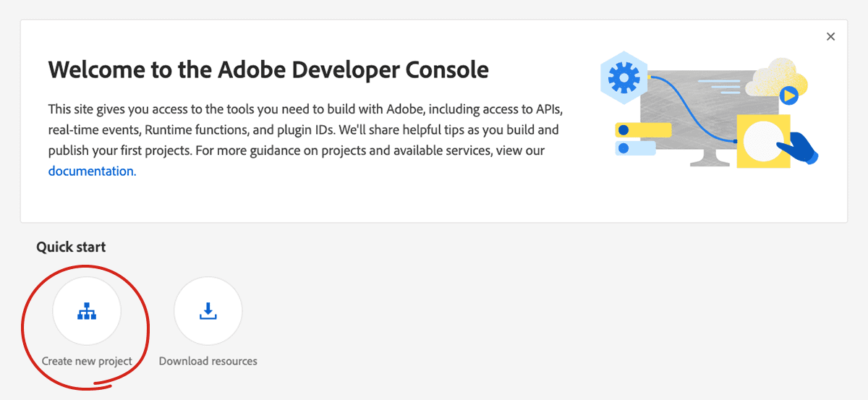This screenshot has height=400, width=868.
Task: Click the Create new project icon
Action: (87, 311)
